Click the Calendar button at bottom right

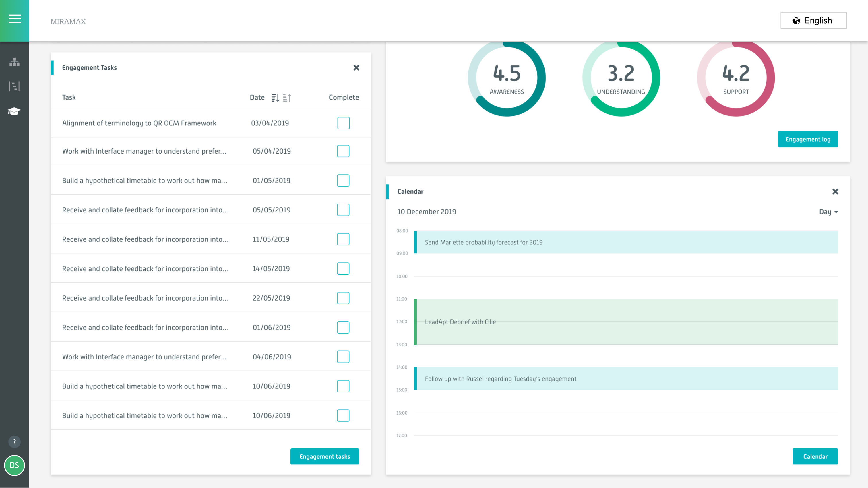coord(815,456)
